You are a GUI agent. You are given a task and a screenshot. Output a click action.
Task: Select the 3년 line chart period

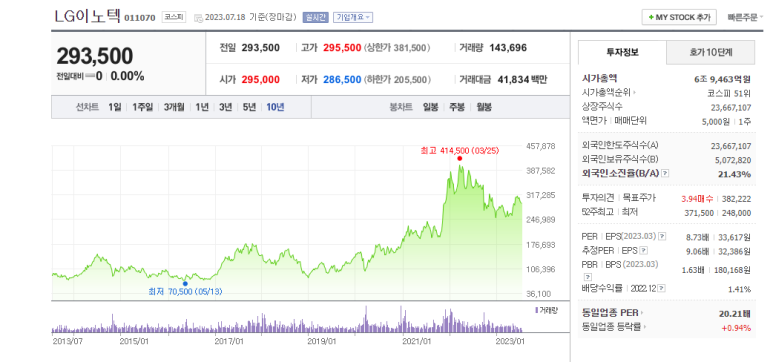pyautogui.click(x=225, y=107)
